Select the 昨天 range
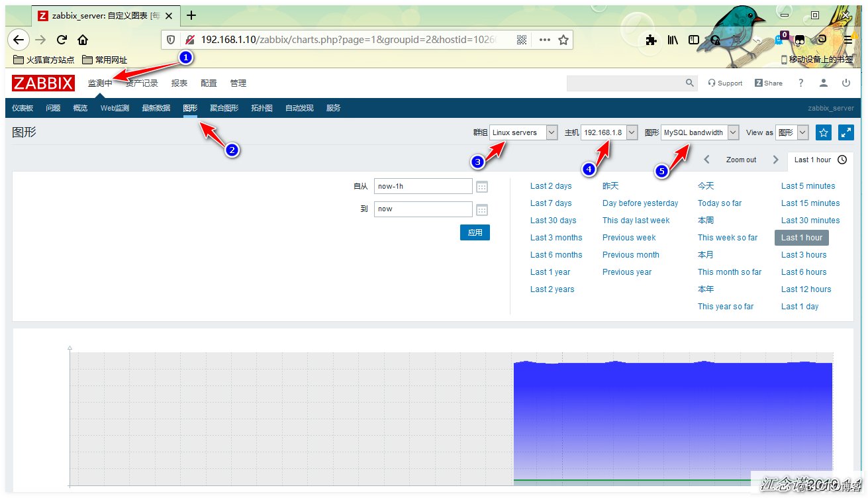The height and width of the screenshot is (498, 868). 610,186
